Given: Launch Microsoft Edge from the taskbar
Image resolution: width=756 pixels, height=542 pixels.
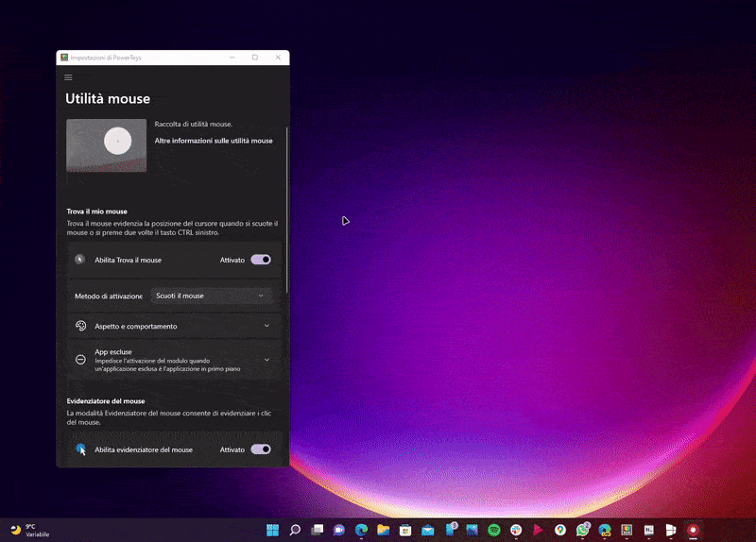Looking at the screenshot, I should pos(361,531).
